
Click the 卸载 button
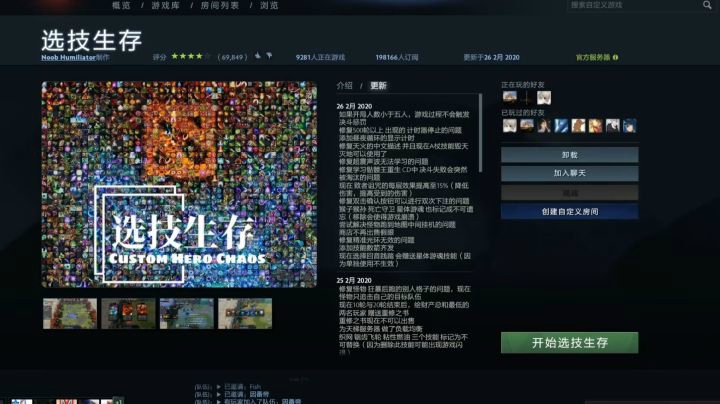569,155
